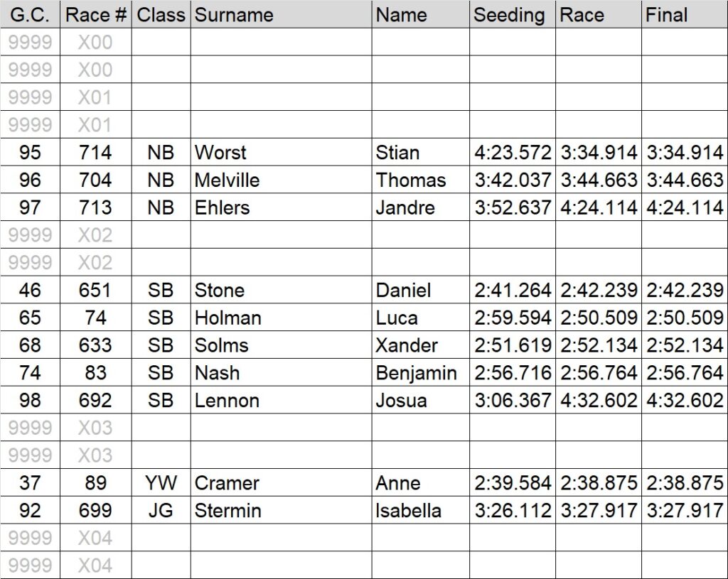Image resolution: width=728 pixels, height=579 pixels.
Task: Click the cell with name Benjamin
Action: [421, 372]
